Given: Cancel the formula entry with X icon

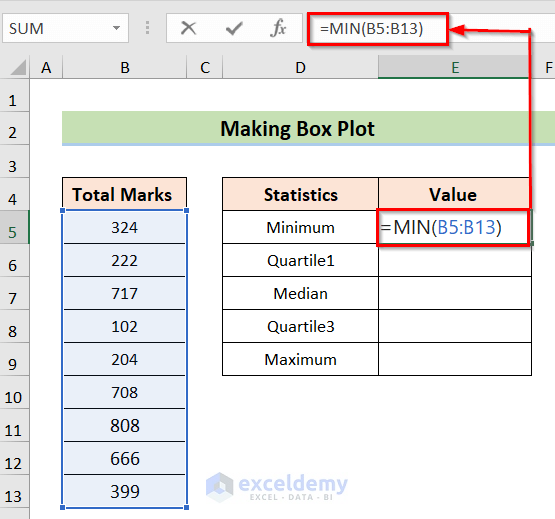Looking at the screenshot, I should (x=188, y=28).
